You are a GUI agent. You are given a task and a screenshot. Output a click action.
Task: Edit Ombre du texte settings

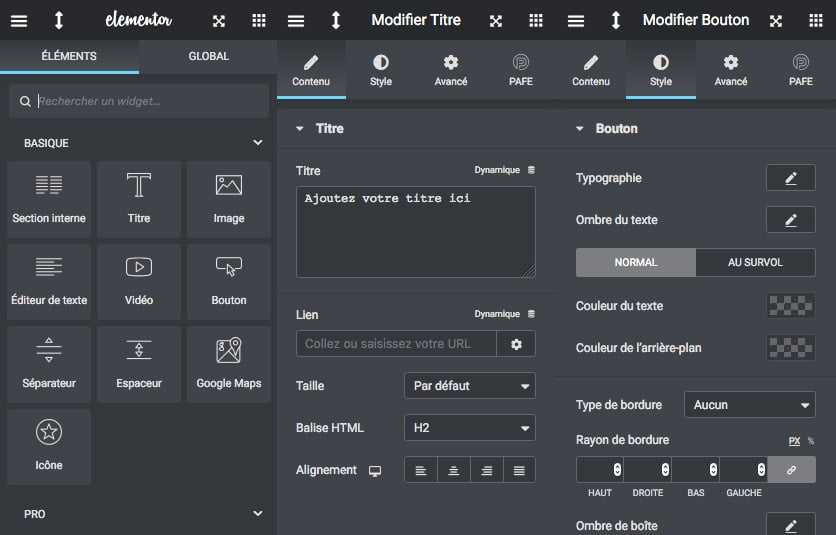(x=791, y=220)
